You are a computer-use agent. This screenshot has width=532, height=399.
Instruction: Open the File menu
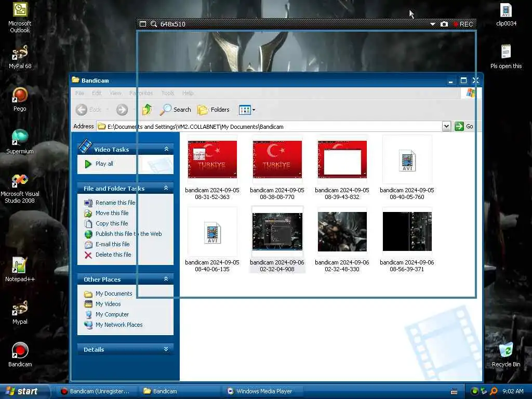coord(79,93)
